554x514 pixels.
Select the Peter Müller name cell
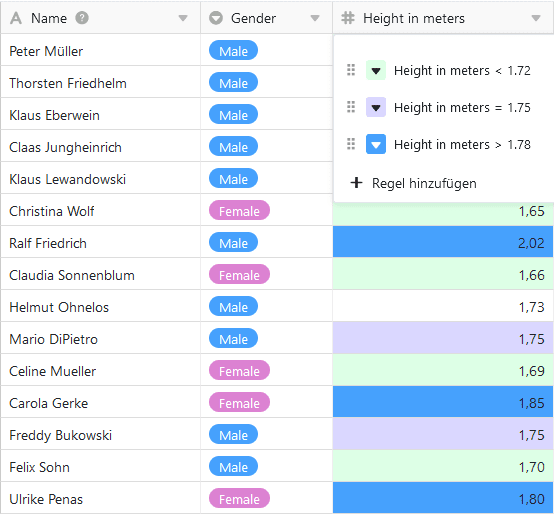click(x=101, y=50)
